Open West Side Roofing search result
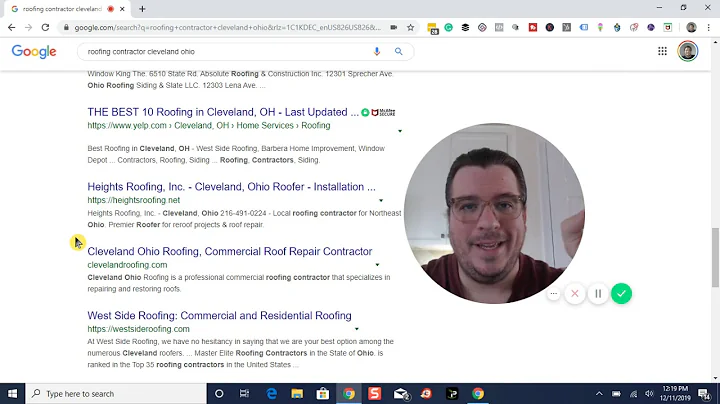 [219, 316]
